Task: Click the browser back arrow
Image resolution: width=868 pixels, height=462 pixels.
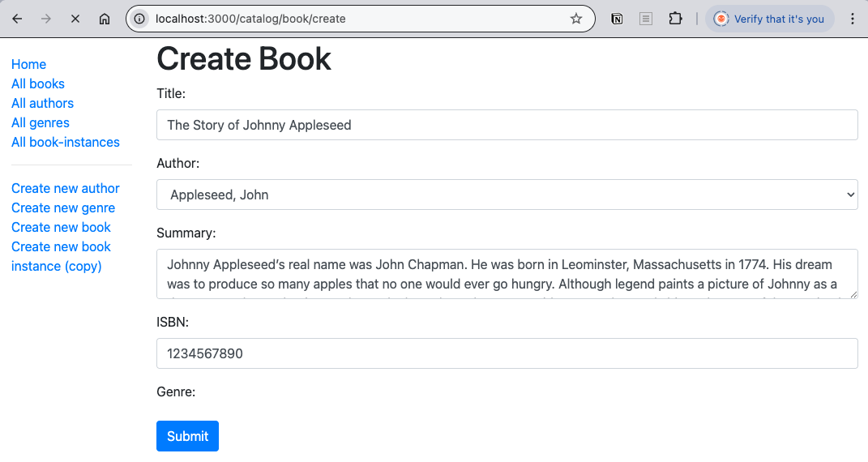Action: [x=17, y=19]
